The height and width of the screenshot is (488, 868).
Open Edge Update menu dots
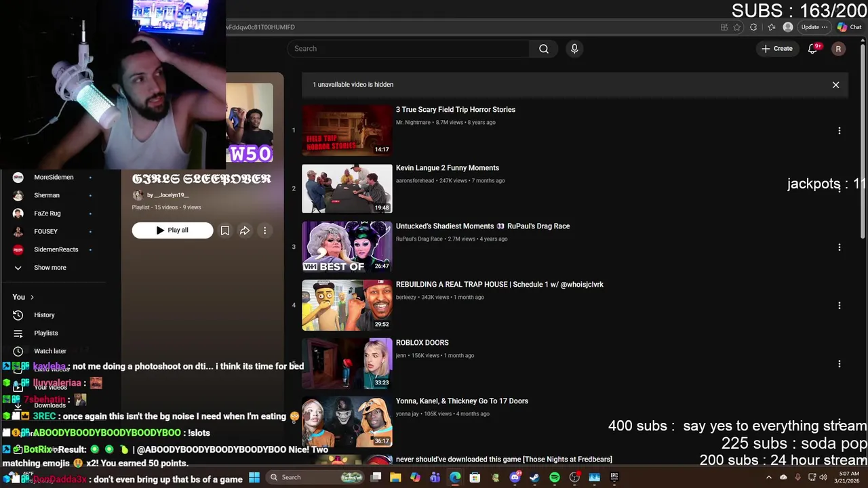[824, 27]
